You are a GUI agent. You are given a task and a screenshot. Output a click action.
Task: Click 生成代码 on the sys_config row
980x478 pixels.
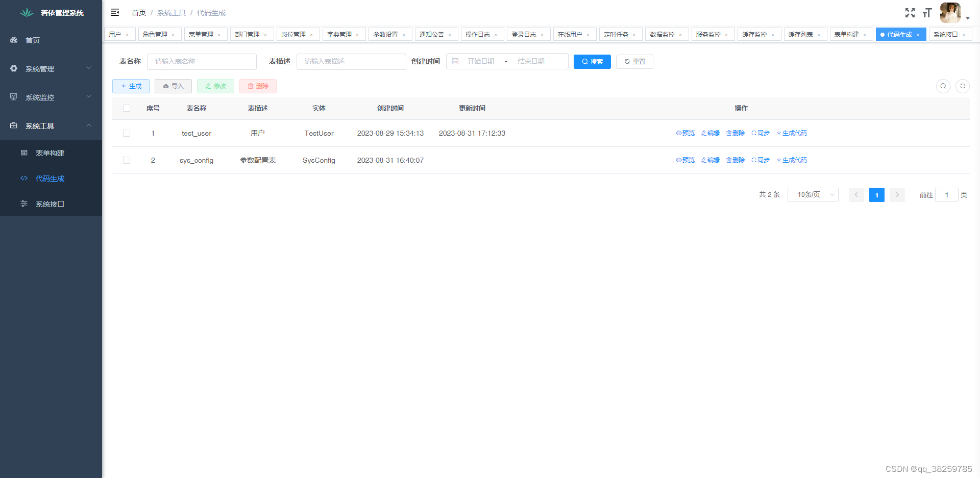[792, 160]
